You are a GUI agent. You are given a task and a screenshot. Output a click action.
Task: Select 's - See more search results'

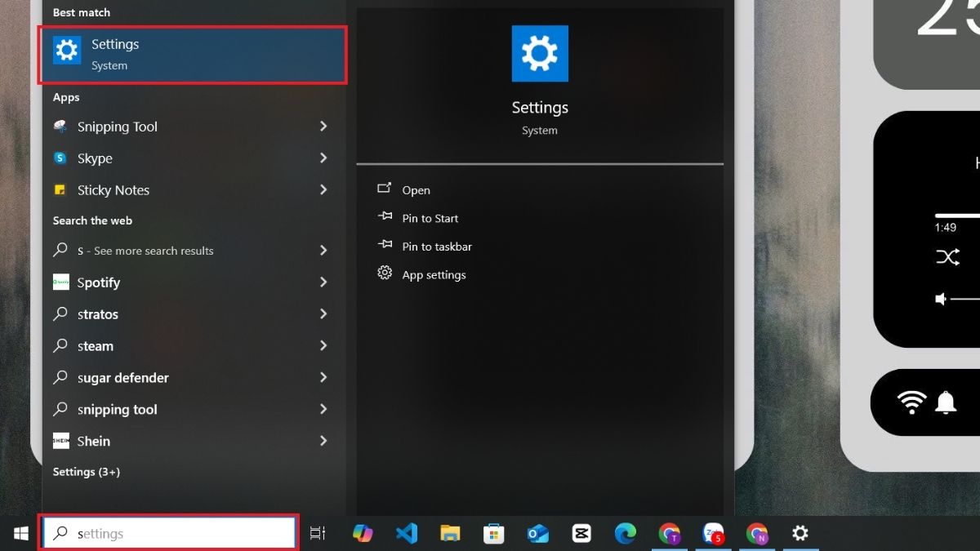pyautogui.click(x=145, y=251)
